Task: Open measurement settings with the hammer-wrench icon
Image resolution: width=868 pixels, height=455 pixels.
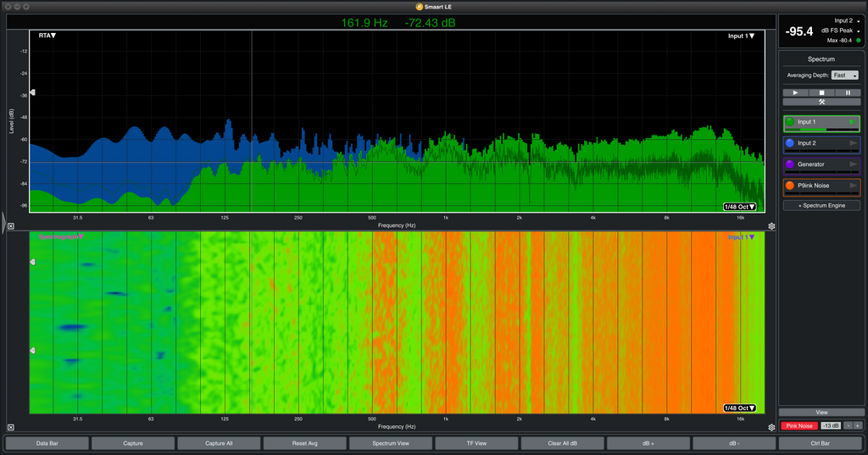Action: [821, 102]
